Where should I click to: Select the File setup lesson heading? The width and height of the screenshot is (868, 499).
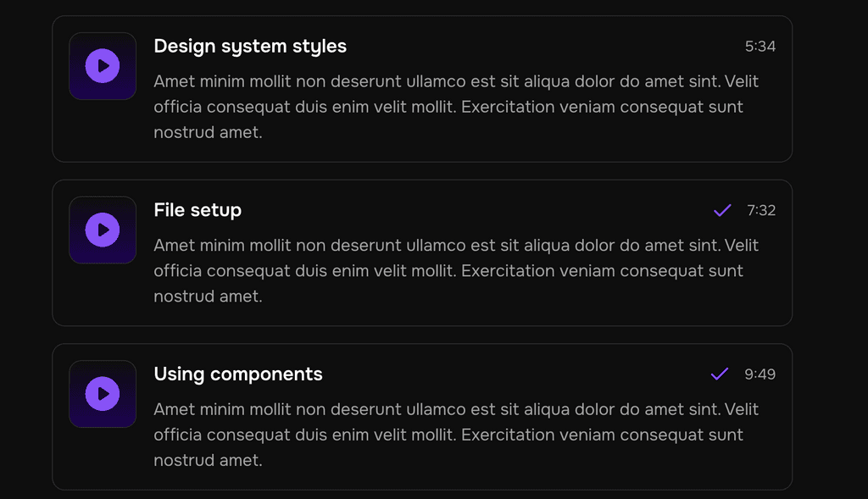[x=198, y=209]
